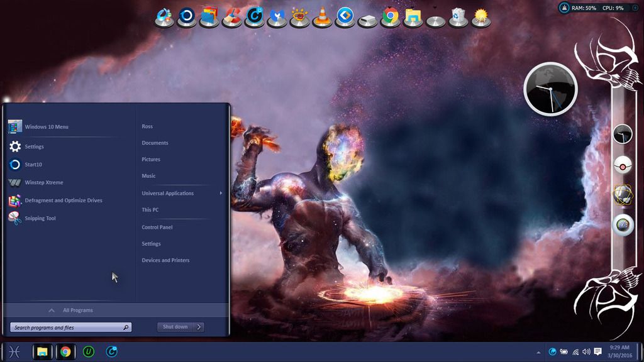
Task: Open Google Chrome from the top dock
Action: [390, 16]
